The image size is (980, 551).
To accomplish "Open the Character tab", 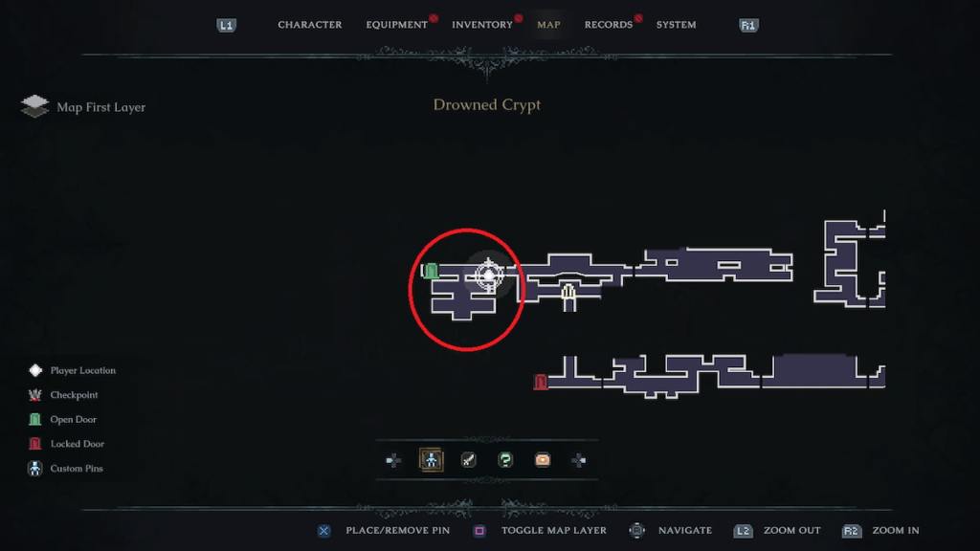I will (310, 24).
